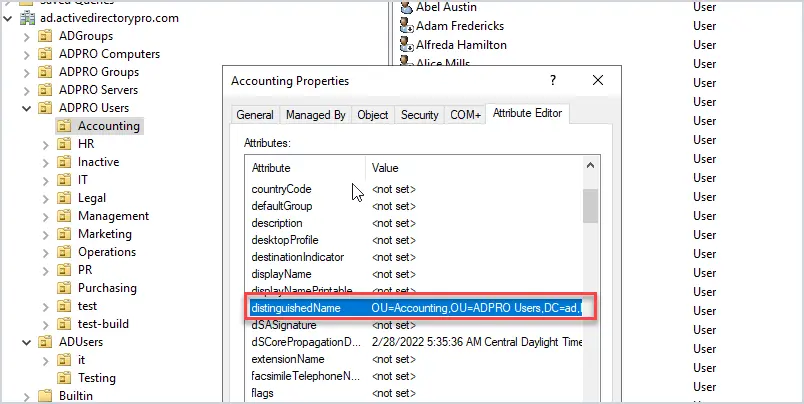Viewport: 804px width, 404px height.
Task: Click the ADPRO Servers folder icon
Action: pyautogui.click(x=45, y=90)
